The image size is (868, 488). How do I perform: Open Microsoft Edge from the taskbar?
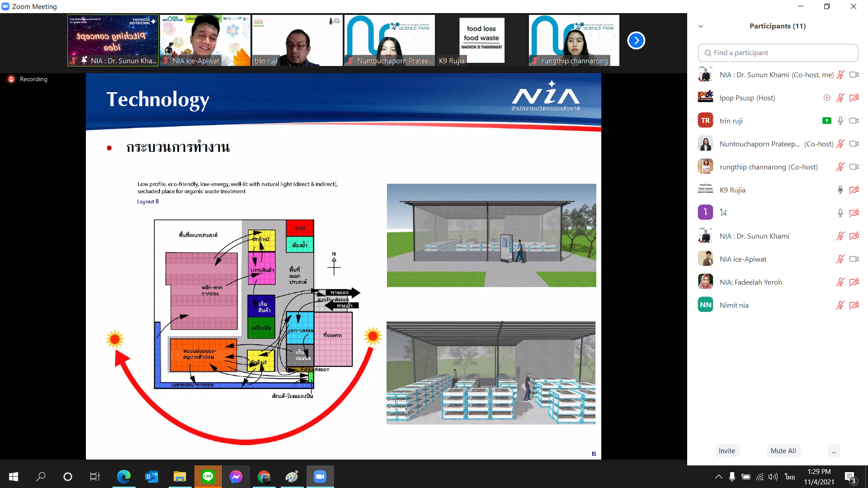[123, 476]
